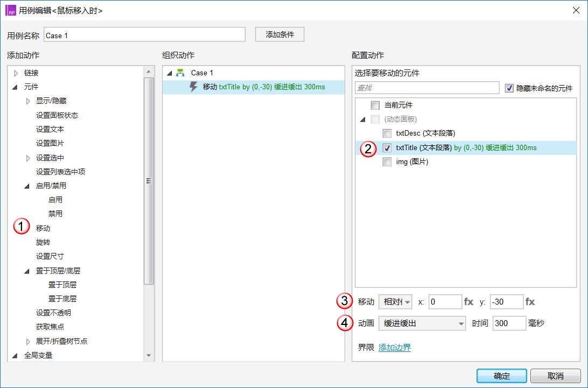This screenshot has width=588, height=388.
Task: Select the 获取焦点 action
Action: (x=50, y=327)
